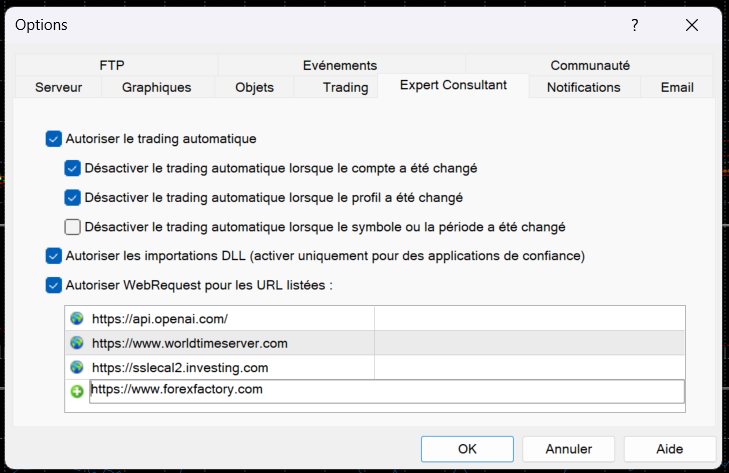Screen dimensions: 729x473
Task: Click globe icon beside api.openai.com URL
Action: pyautogui.click(x=77, y=319)
